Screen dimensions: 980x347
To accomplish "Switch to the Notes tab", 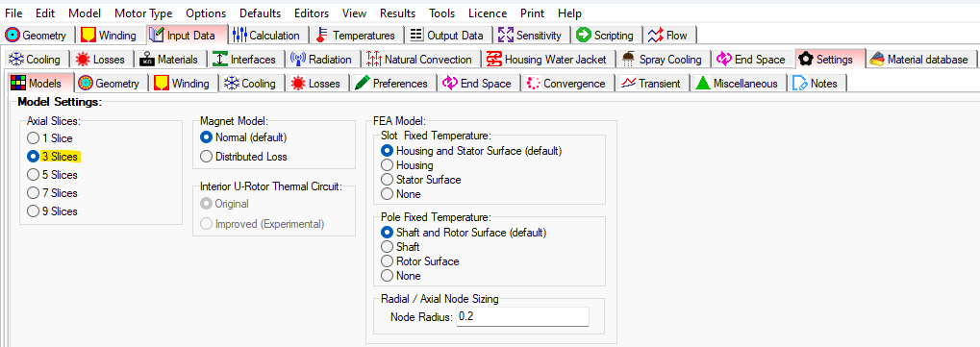I will (817, 84).
